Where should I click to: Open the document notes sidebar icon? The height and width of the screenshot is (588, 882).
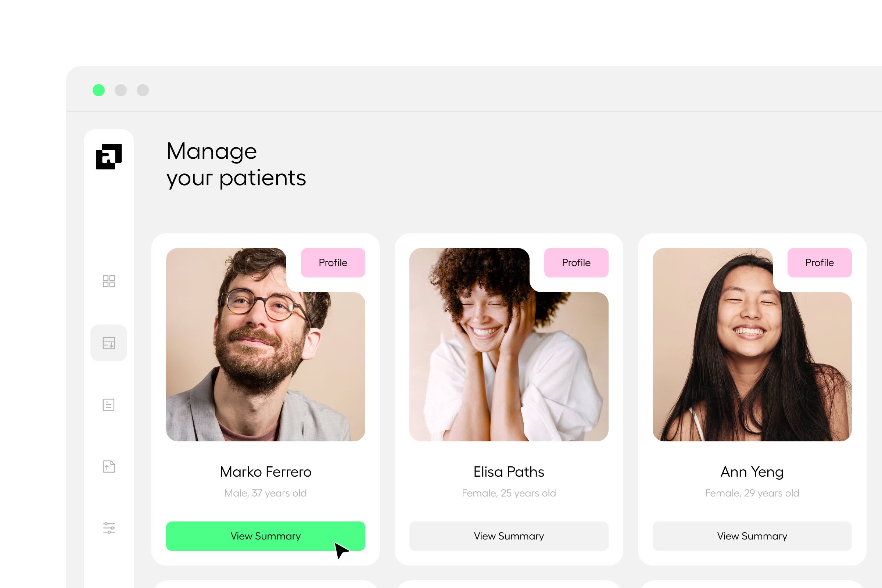(x=109, y=405)
